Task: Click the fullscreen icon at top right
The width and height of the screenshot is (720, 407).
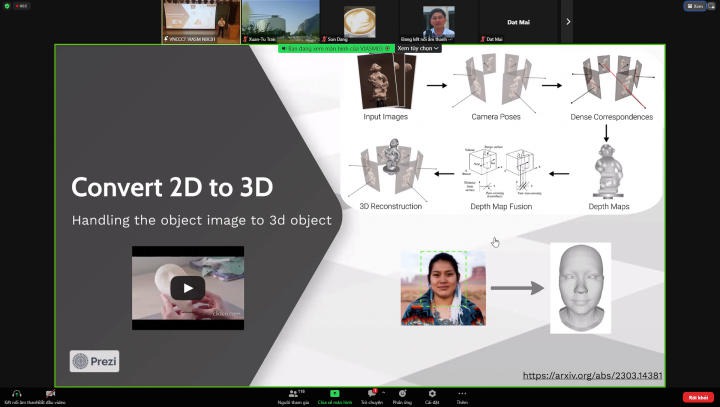Action: 712,6
